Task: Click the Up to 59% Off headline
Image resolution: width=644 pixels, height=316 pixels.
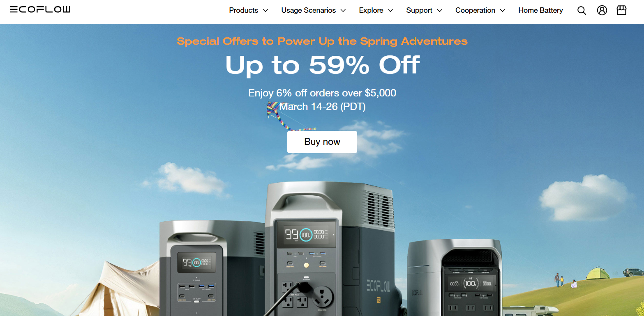Action: click(x=323, y=65)
